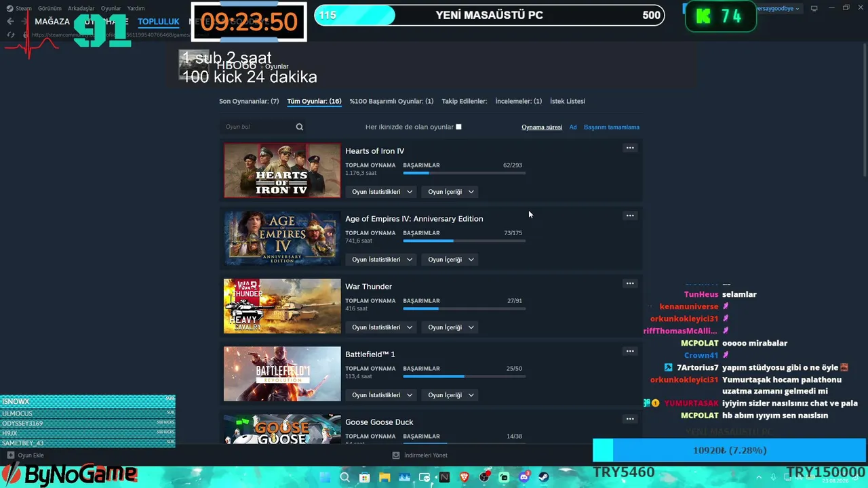Open Battlefield 1 cover thumbnail
The height and width of the screenshot is (488, 868).
pos(282,373)
